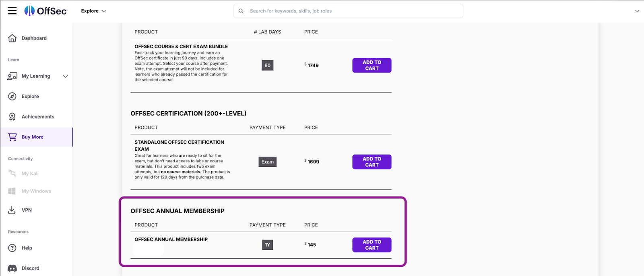Open Explore in the sidebar
Screen dimensions: 644x276
coord(30,96)
